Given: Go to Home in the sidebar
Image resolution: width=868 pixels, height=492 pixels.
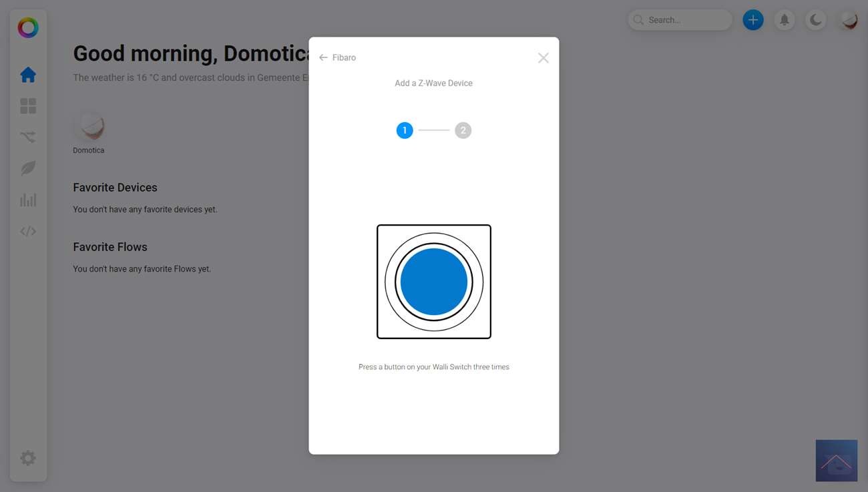Looking at the screenshot, I should tap(28, 75).
